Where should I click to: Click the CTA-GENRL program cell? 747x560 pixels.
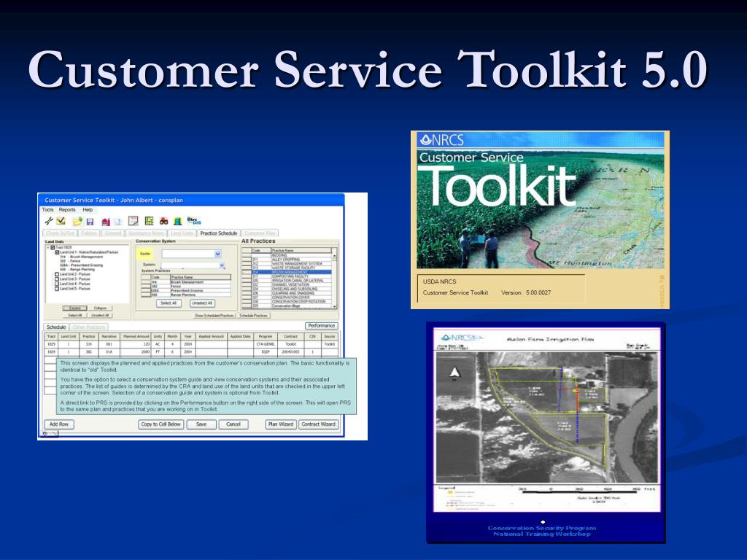(266, 344)
